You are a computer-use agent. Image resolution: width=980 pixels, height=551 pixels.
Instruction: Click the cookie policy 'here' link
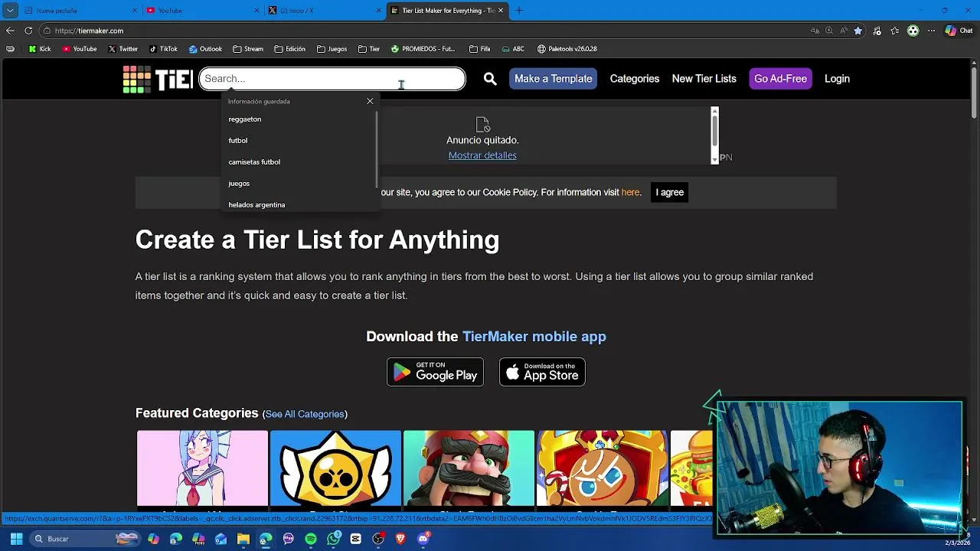pyautogui.click(x=630, y=192)
